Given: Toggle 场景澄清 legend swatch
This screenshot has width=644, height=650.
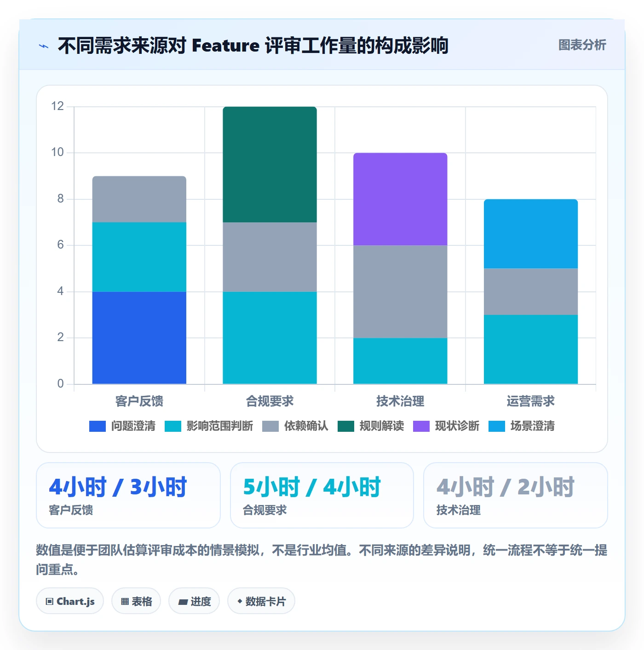Looking at the screenshot, I should 497,426.
